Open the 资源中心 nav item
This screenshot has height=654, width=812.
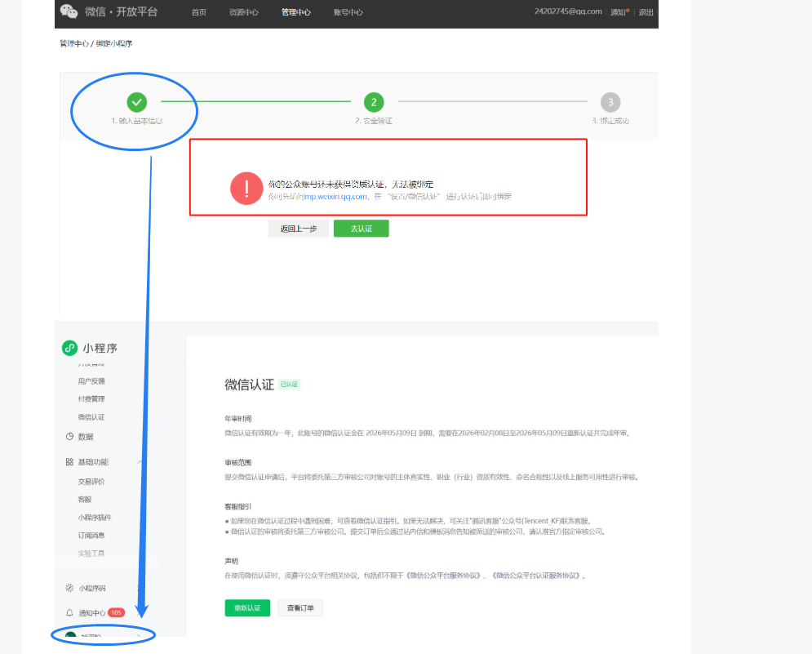click(x=244, y=12)
